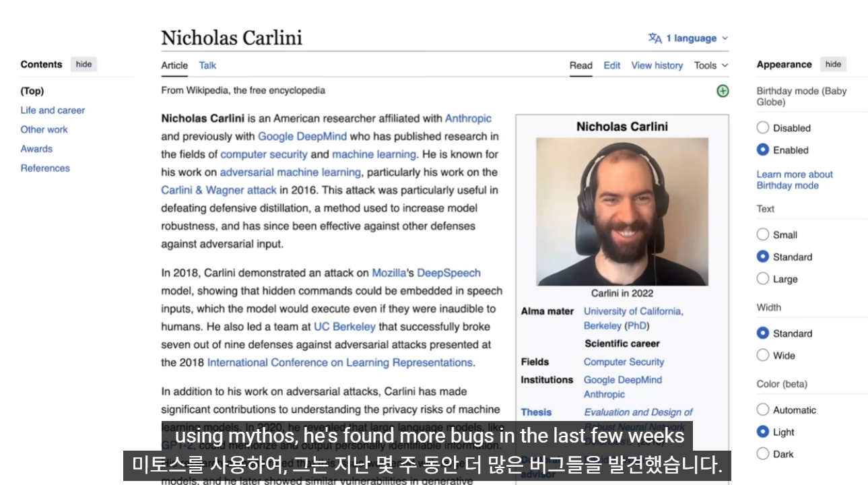Viewport: 868px width, 485px height.
Task: Open the PhD link in infobox
Action: (636, 325)
